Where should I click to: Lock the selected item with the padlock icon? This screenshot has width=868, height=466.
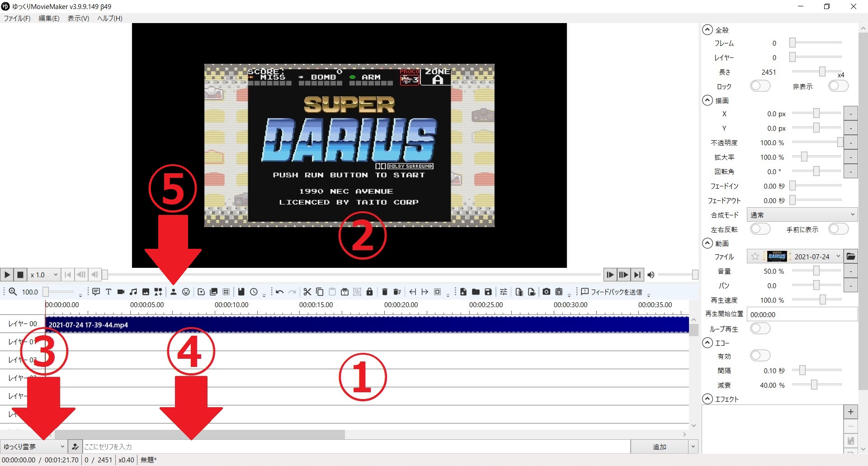point(369,292)
